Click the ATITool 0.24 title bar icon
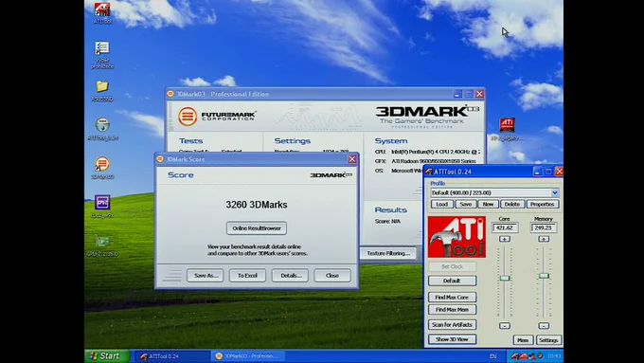 click(x=429, y=172)
